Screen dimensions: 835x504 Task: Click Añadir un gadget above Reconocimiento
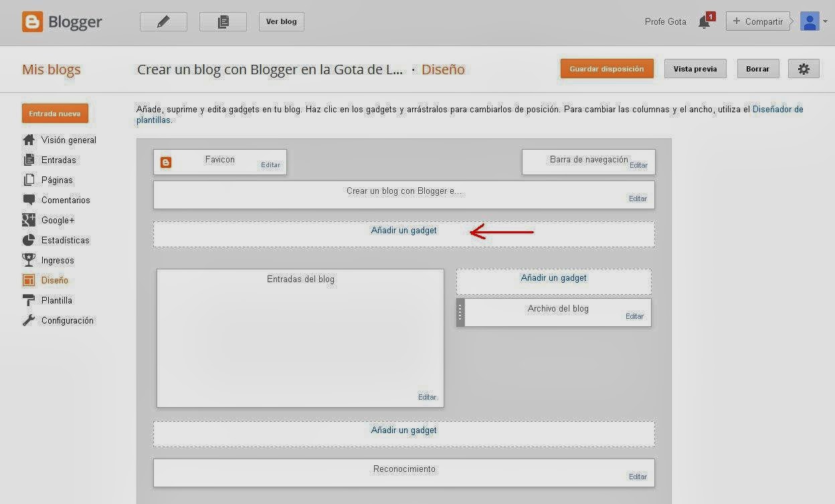[x=404, y=430]
